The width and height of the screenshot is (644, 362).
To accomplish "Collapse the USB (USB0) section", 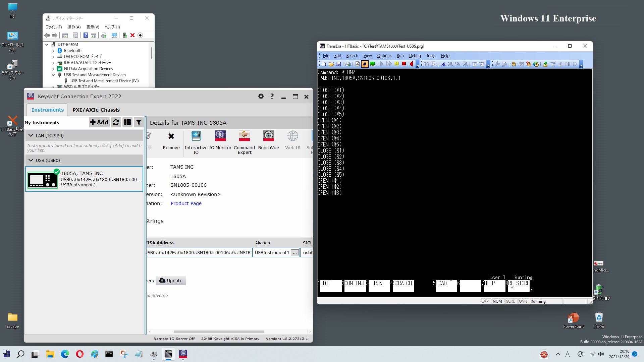I will [x=31, y=160].
